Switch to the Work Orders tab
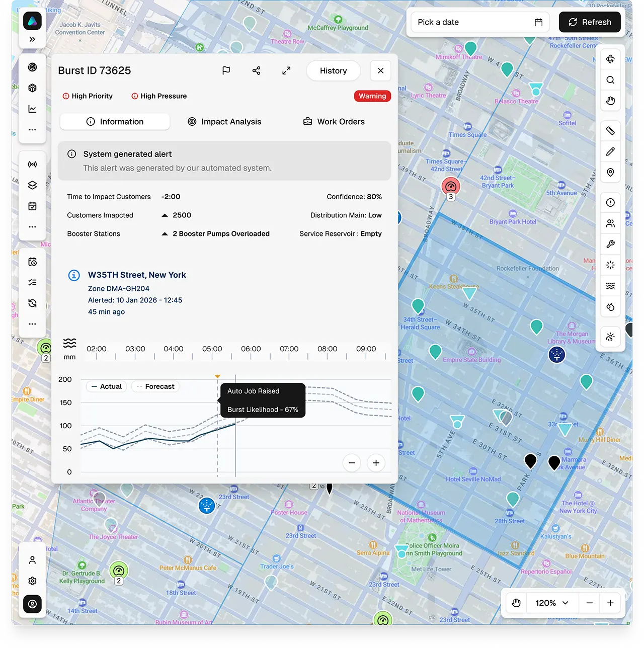Screen dimensions: 644x648 tap(334, 122)
